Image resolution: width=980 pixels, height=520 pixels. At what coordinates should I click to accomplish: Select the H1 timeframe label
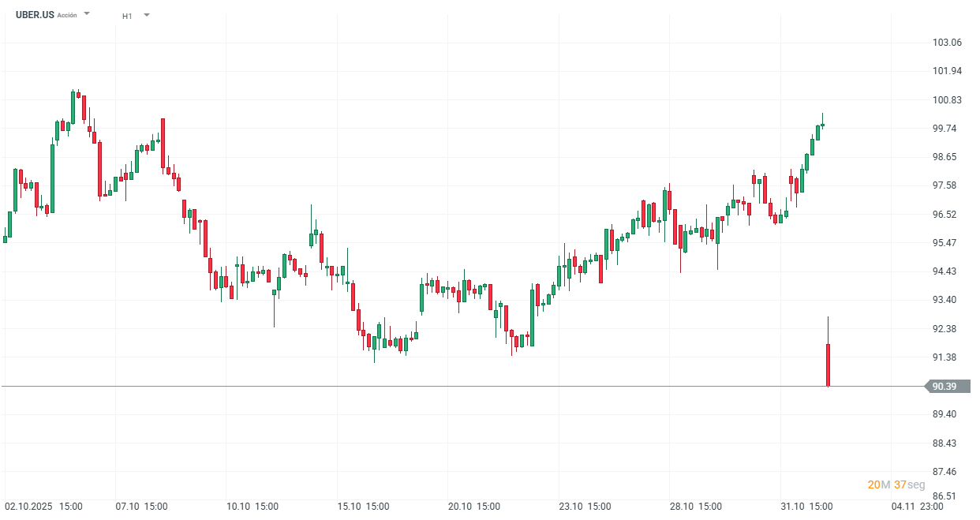click(126, 14)
